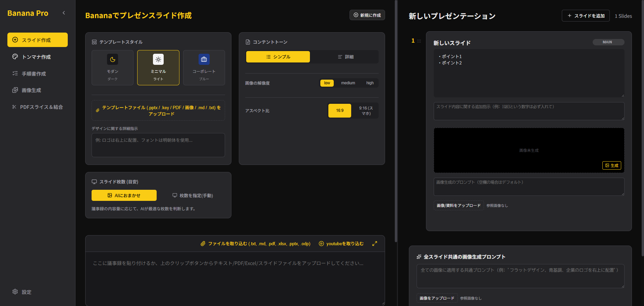This screenshot has height=306, width=644.
Task: Click スライドを追加 button
Action: 586,16
